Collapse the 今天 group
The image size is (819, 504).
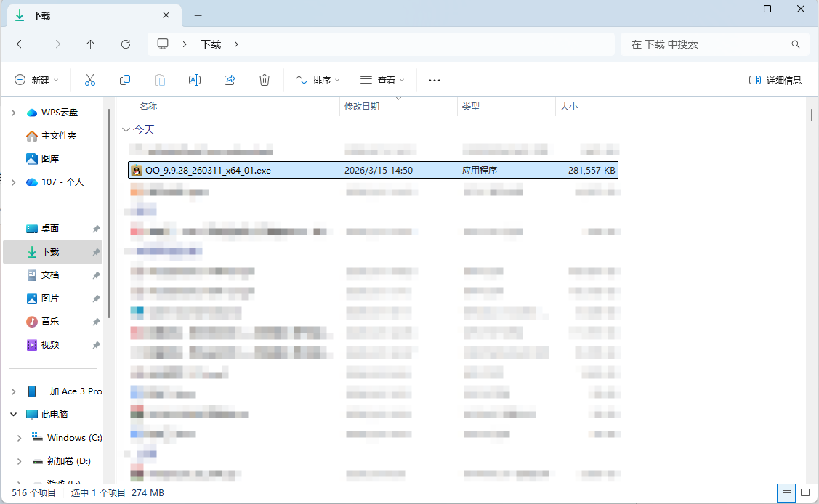coord(126,130)
